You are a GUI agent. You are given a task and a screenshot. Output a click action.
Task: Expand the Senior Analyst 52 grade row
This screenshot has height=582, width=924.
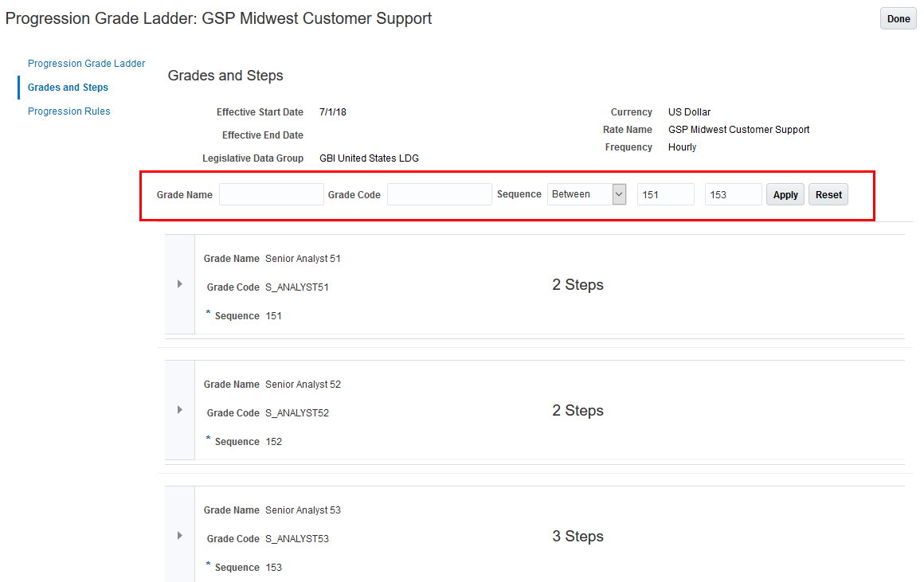(x=180, y=410)
